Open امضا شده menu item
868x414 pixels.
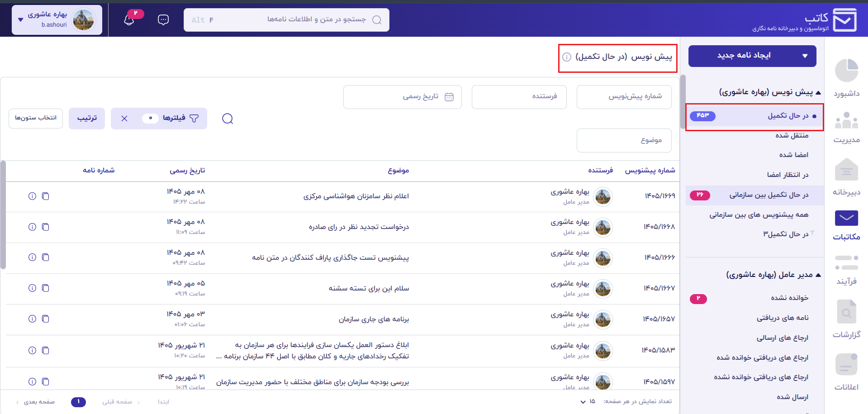(793, 155)
